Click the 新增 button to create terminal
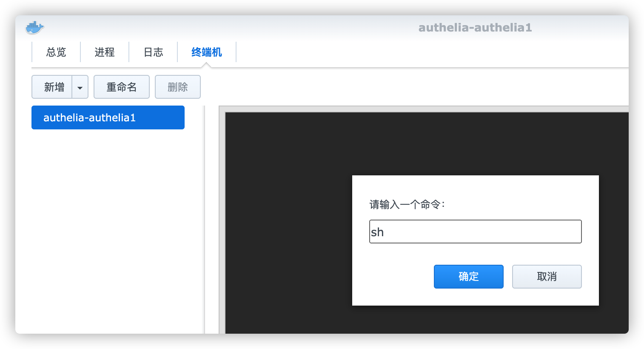The image size is (644, 349). click(52, 87)
